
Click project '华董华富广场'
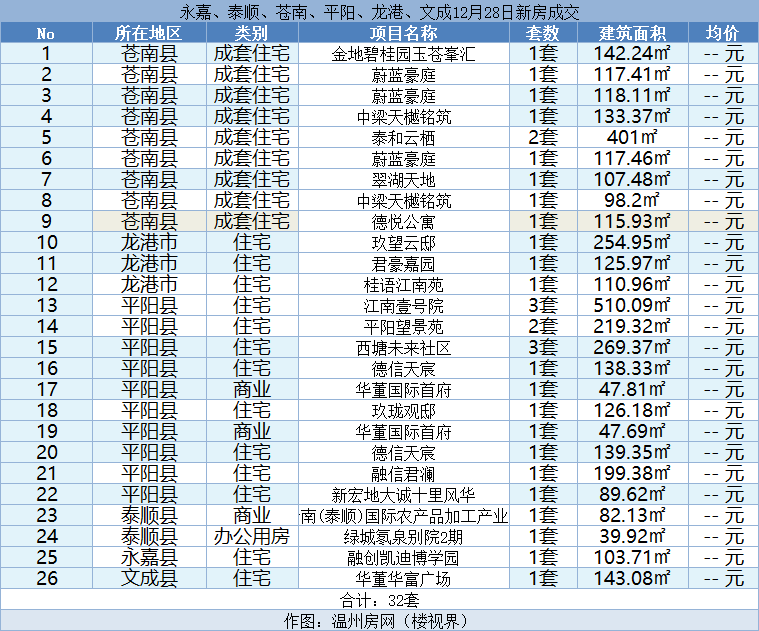[x=403, y=579]
